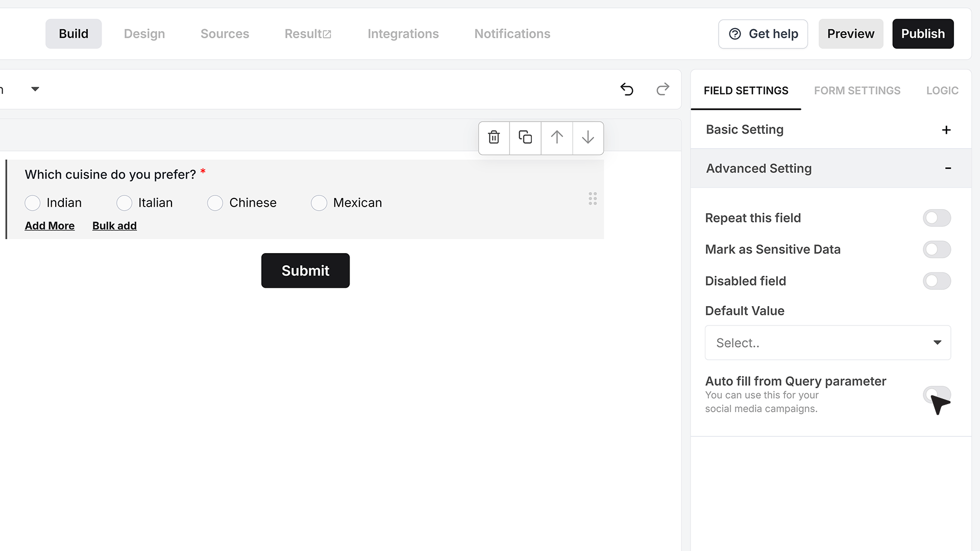This screenshot has height=551, width=980.
Task: Toggle Repeat this field switch
Action: click(x=937, y=218)
